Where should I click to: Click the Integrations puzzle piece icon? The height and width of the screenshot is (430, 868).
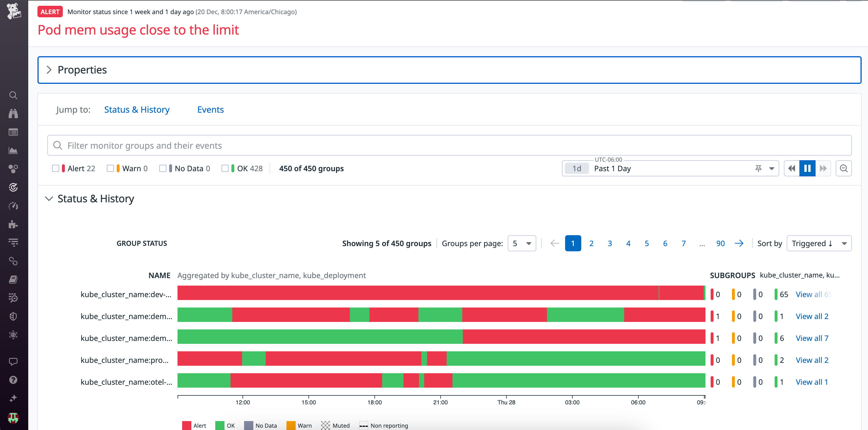[x=14, y=224]
